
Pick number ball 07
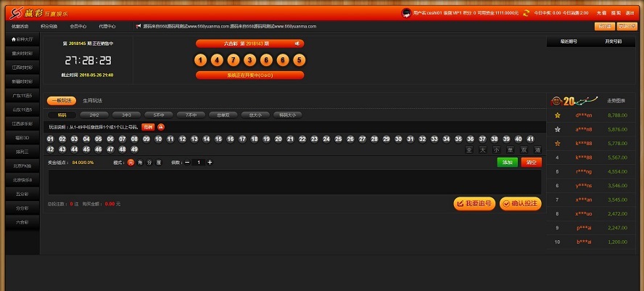coord(123,139)
